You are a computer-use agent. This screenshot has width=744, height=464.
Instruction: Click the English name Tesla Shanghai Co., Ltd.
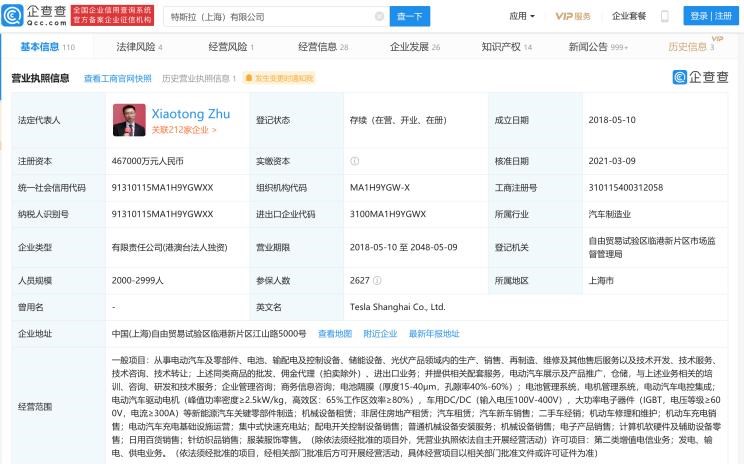click(x=398, y=307)
